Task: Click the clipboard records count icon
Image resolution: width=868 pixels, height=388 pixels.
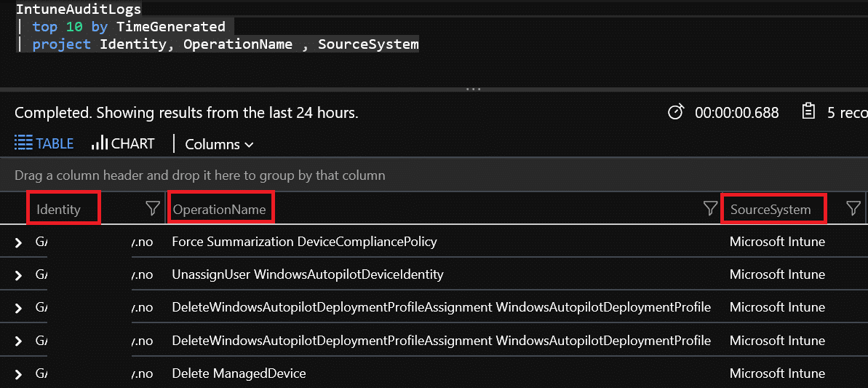Action: (x=808, y=112)
